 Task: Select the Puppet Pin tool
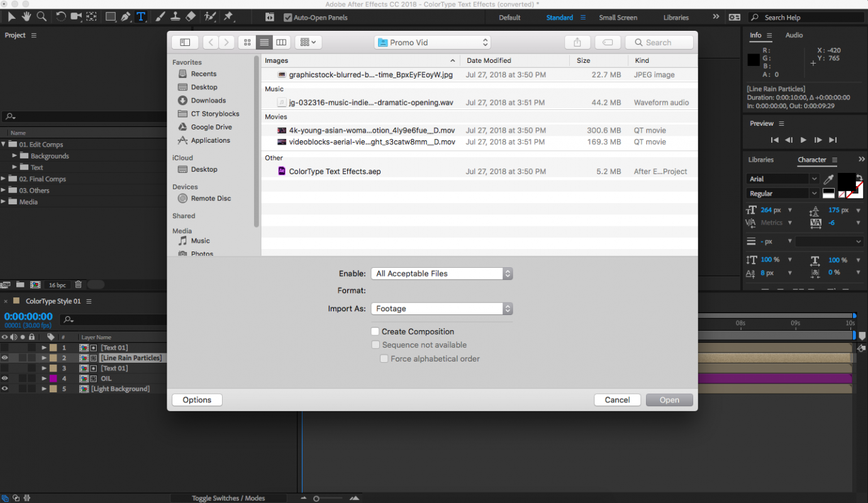(228, 17)
